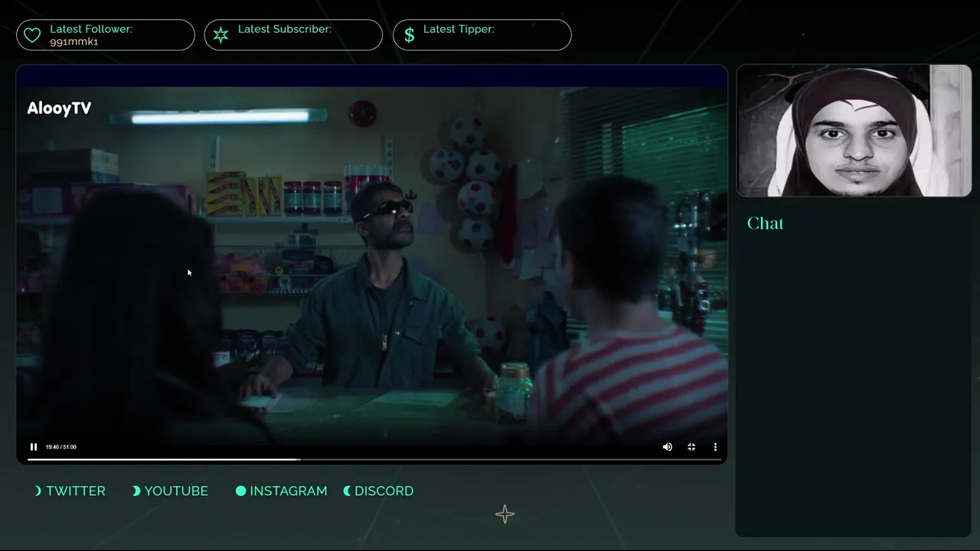Screen dimensions: 980x551
Task: Pause the video with the pause icon
Action: tap(34, 447)
